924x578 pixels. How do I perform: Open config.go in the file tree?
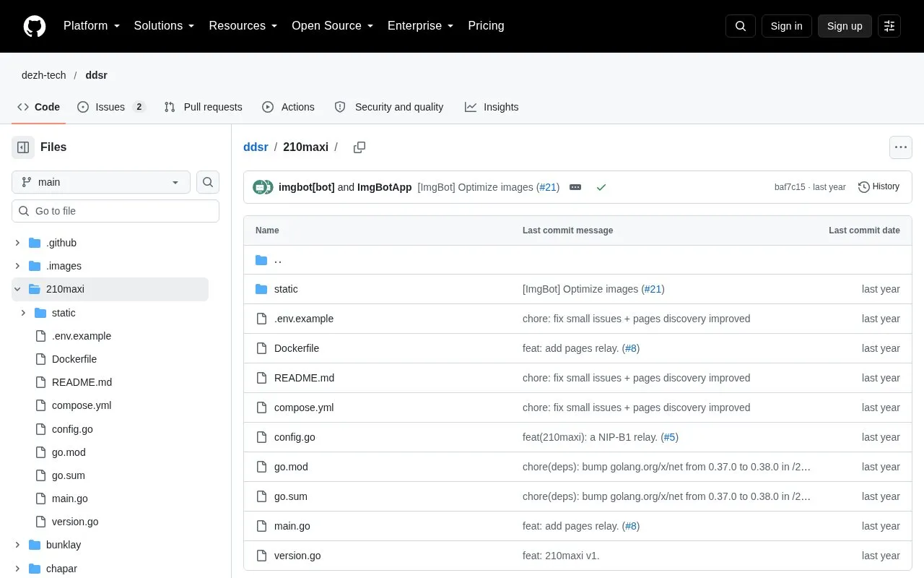click(72, 429)
